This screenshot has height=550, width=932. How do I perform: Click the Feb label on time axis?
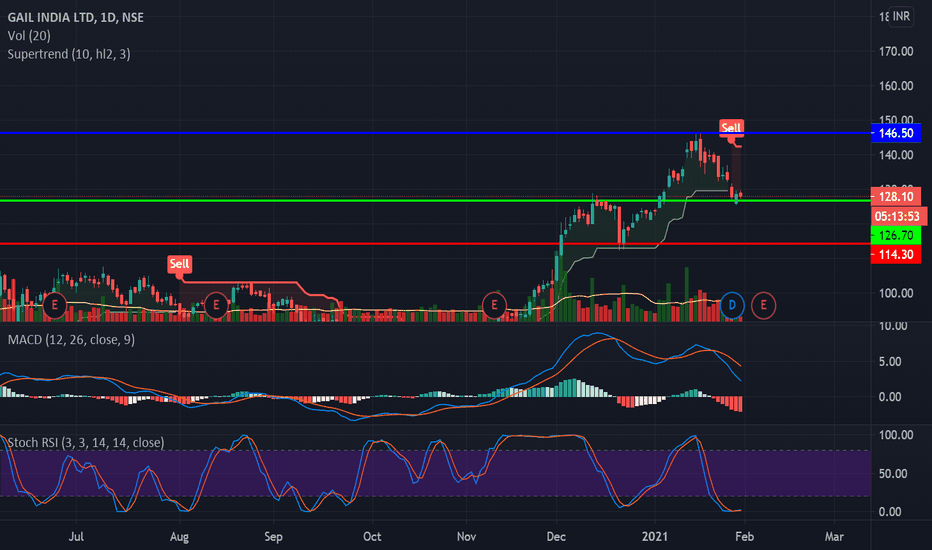tap(745, 536)
